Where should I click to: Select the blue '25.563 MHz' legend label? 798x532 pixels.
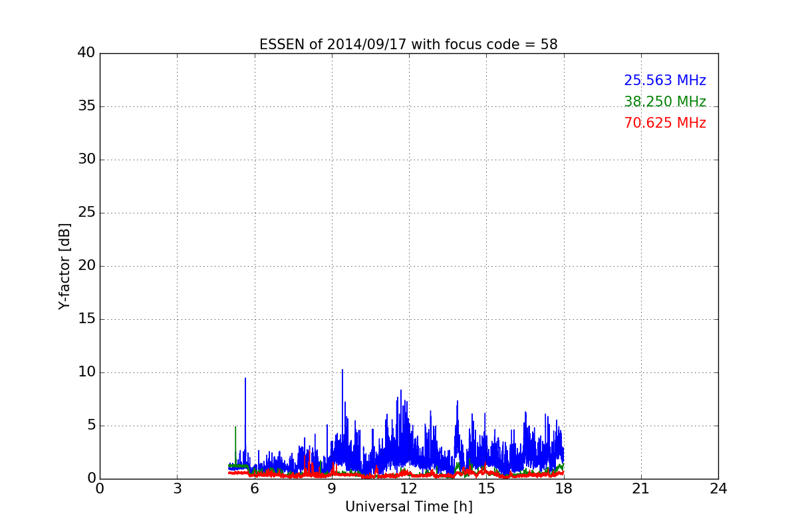coord(665,80)
